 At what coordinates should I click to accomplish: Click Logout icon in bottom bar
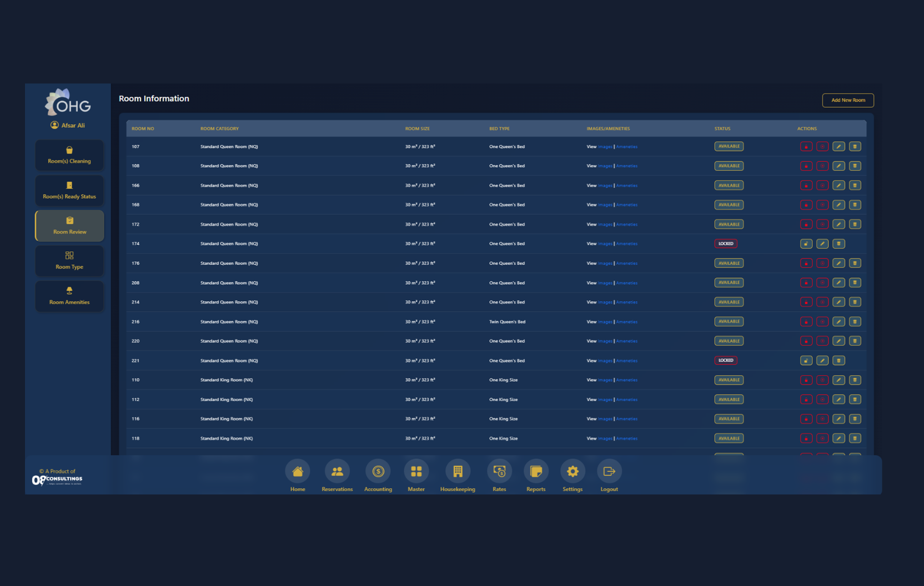click(609, 472)
